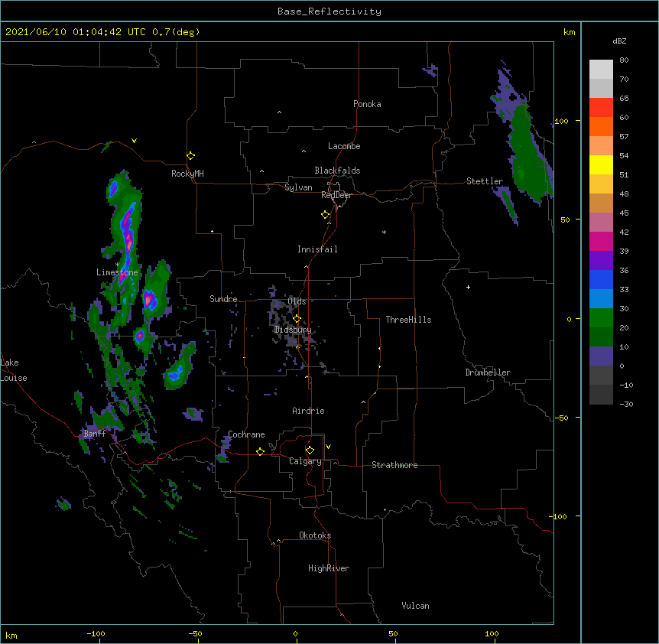This screenshot has width=659, height=644.
Task: Click the Calgary city label
Action: click(x=305, y=461)
